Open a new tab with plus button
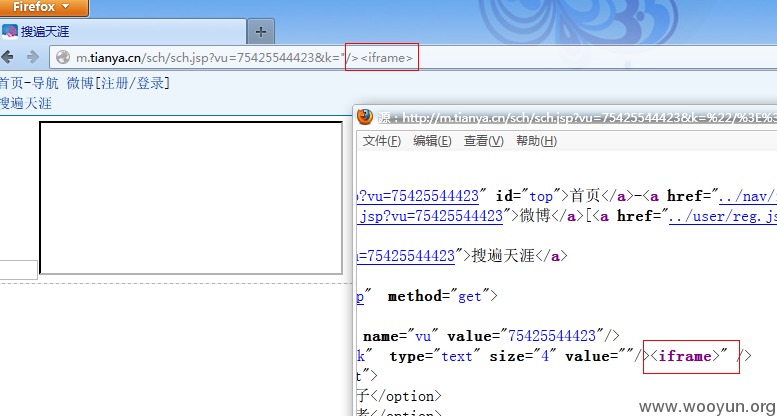This screenshot has width=777, height=416. click(261, 32)
